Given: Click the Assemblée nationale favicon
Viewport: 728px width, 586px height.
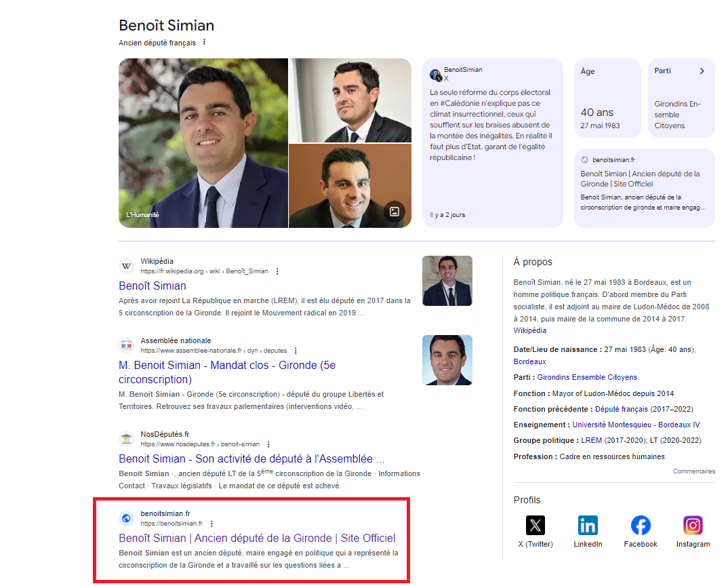Looking at the screenshot, I should 126,345.
